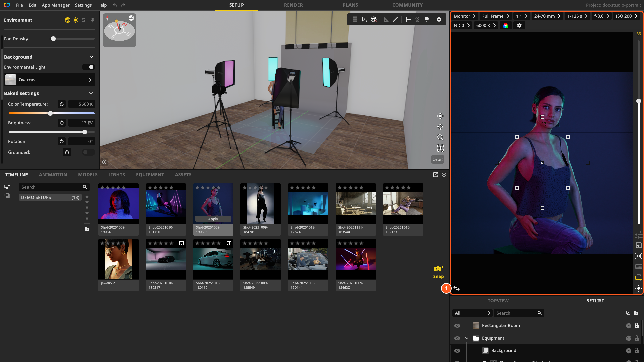Click the Apply button on thumbnail
Screen dimensions: 644x362
[213, 219]
